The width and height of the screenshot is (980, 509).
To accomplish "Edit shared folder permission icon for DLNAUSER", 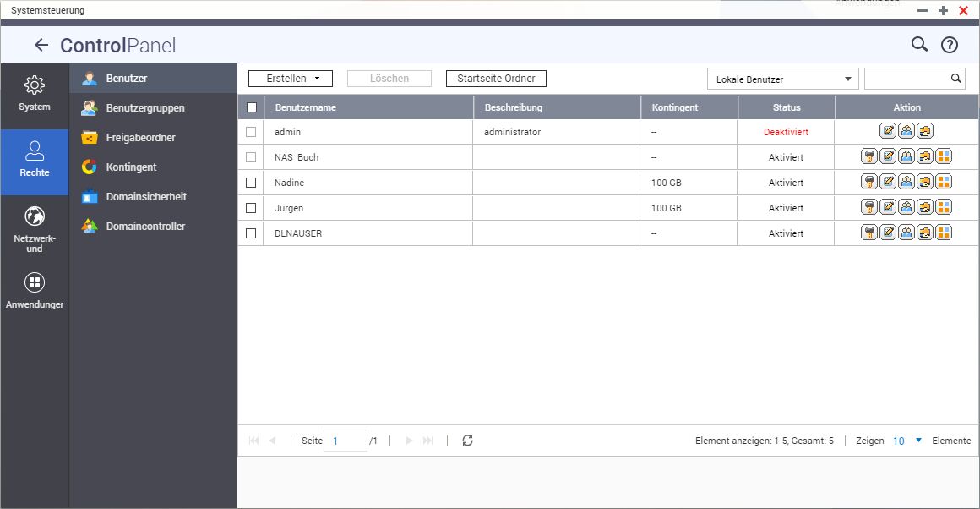I will coord(925,233).
